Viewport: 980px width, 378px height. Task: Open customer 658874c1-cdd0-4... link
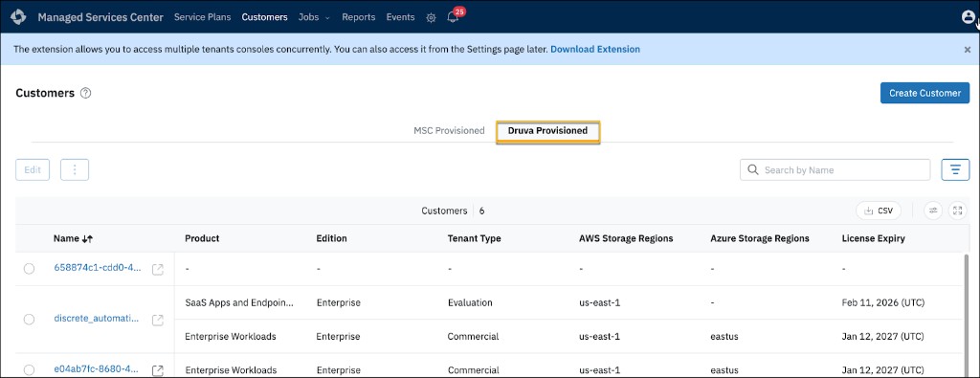click(98, 268)
